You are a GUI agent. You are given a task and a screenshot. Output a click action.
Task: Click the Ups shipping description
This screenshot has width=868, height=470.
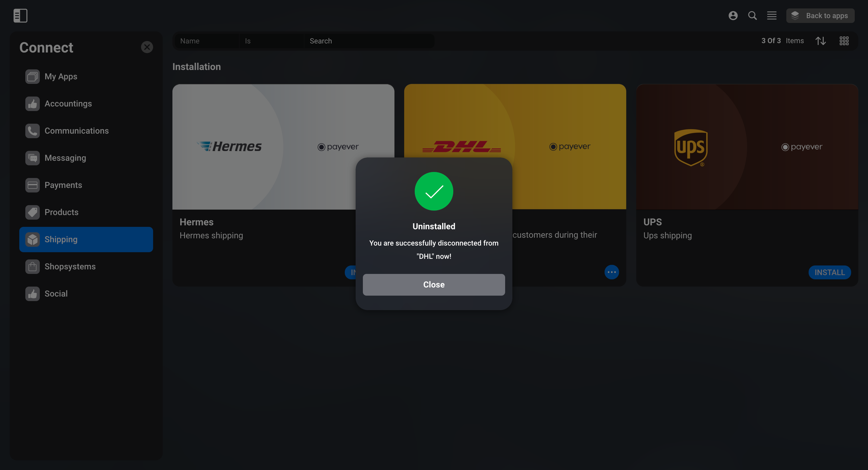point(668,235)
